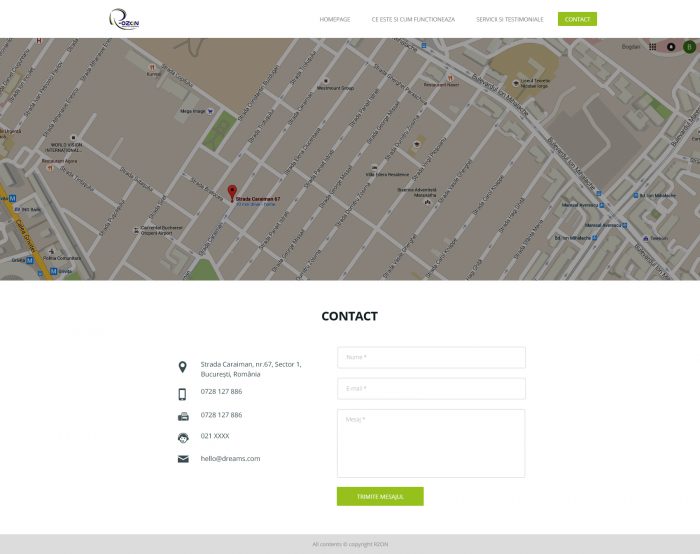Click the support agent icon beside 021 XXXX

pyautogui.click(x=183, y=437)
